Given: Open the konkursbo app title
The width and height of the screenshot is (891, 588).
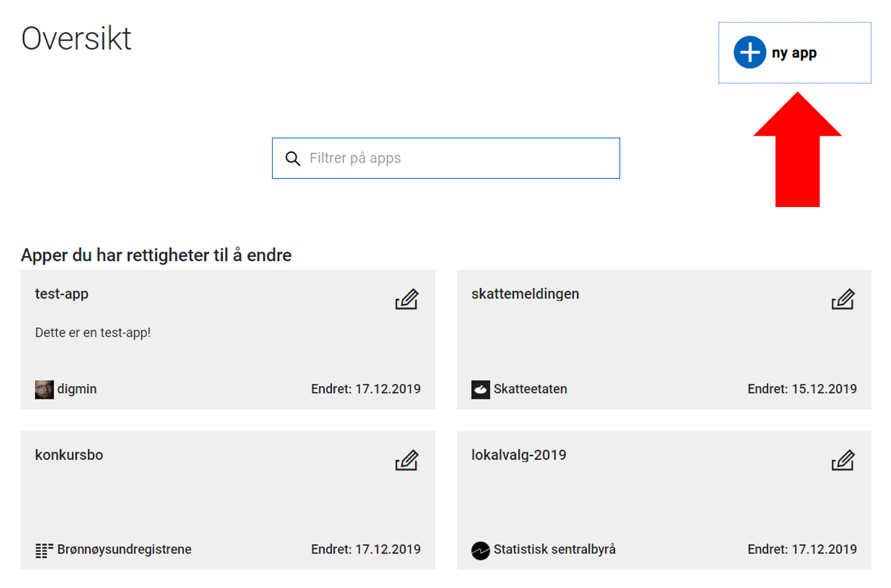Looking at the screenshot, I should pos(69,455).
